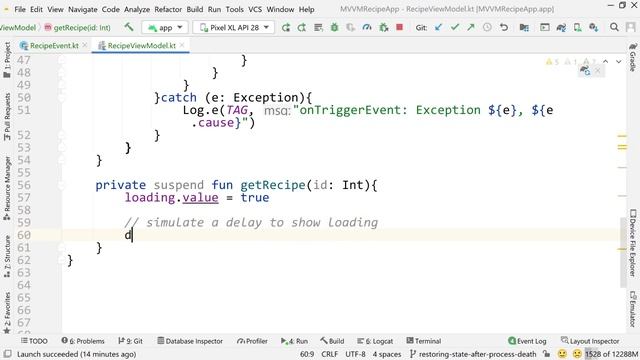Open the Project Structure folder icon
The image size is (640, 360).
[524, 27]
